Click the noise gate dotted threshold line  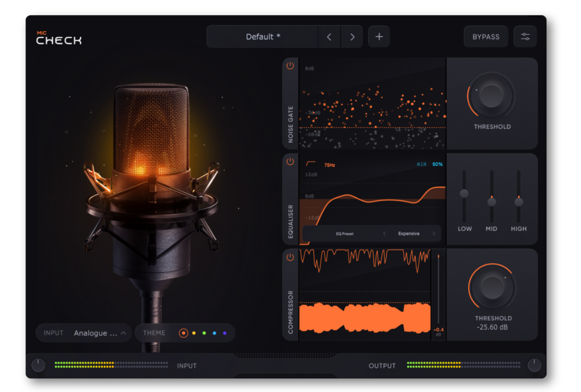(x=372, y=127)
